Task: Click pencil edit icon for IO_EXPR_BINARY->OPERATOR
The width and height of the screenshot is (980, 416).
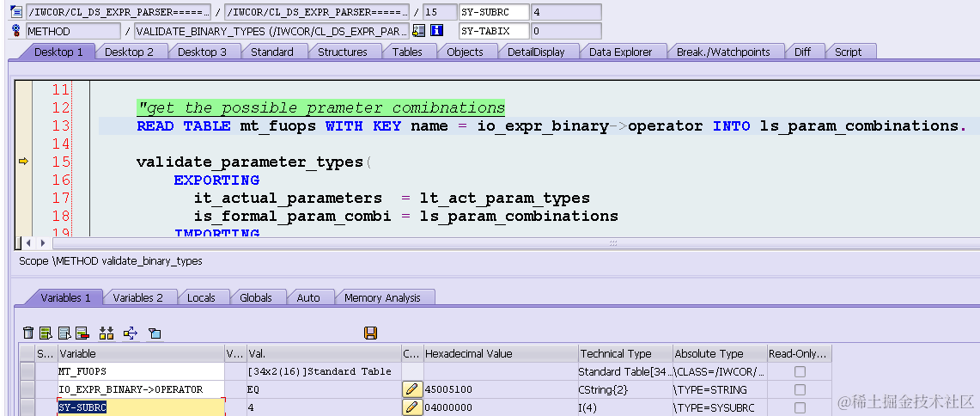Action: click(x=411, y=389)
